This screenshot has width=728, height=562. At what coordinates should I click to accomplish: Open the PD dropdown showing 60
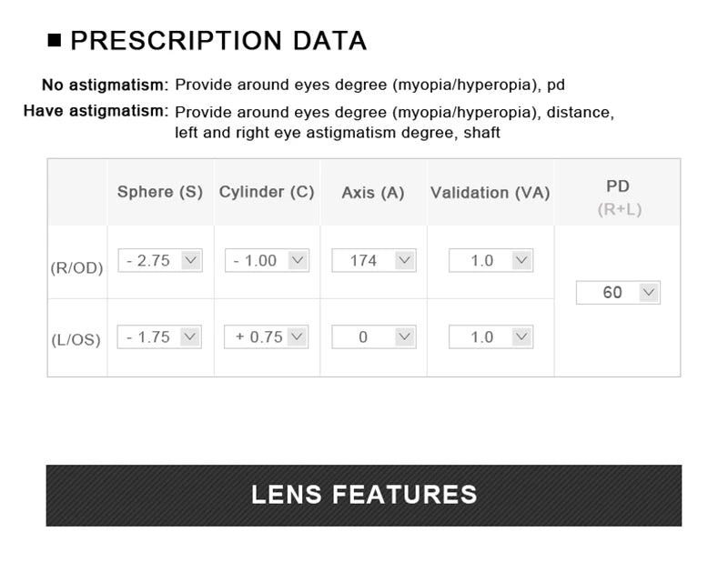coord(618,293)
